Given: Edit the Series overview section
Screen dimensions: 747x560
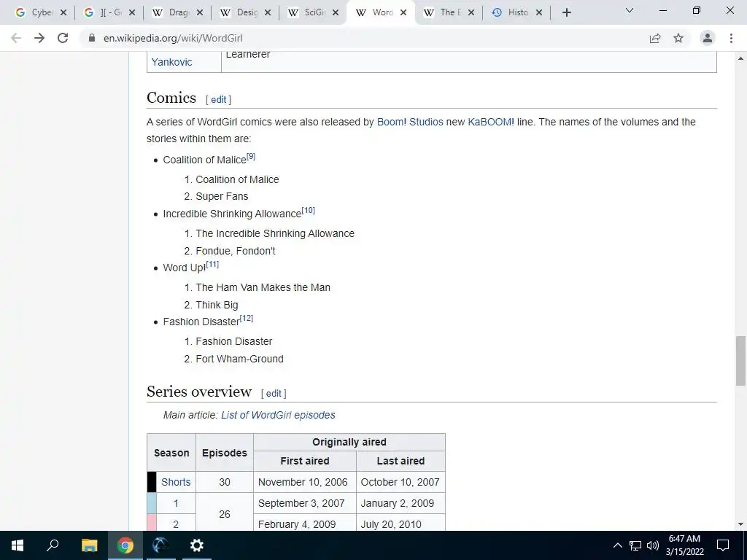Looking at the screenshot, I should [274, 393].
